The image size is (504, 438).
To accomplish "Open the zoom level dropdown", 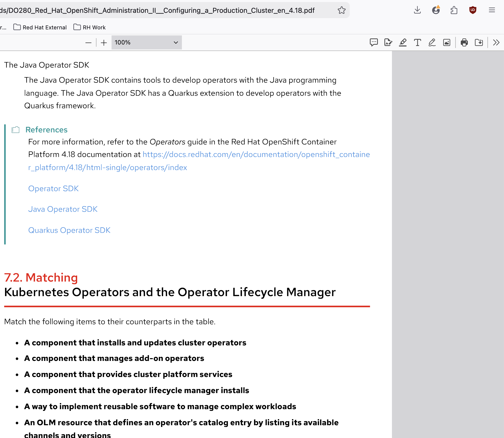I will (146, 42).
